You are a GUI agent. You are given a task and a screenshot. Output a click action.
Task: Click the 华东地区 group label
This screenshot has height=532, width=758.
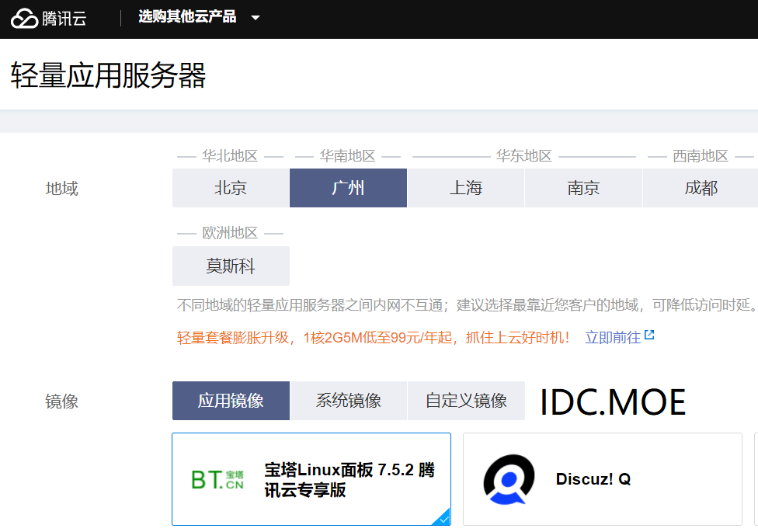(523, 156)
